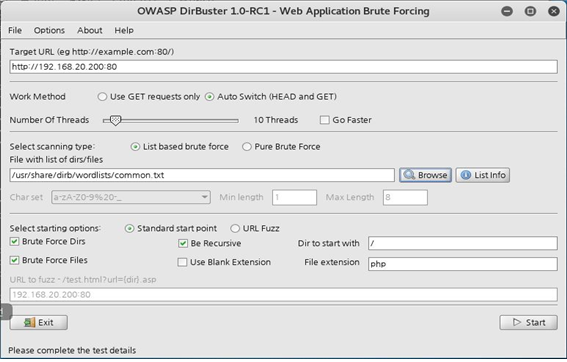
Task: Click the Dir to start with field
Action: tap(462, 243)
